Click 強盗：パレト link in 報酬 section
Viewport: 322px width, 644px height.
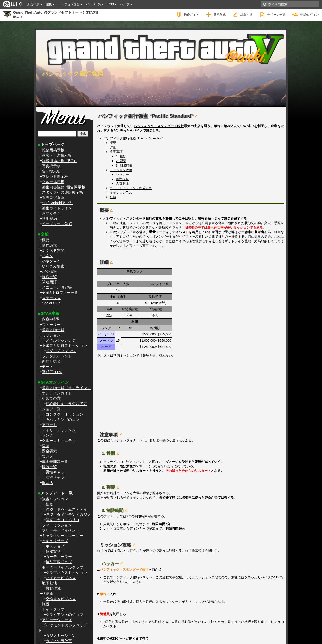pyautogui.click(x=136, y=462)
